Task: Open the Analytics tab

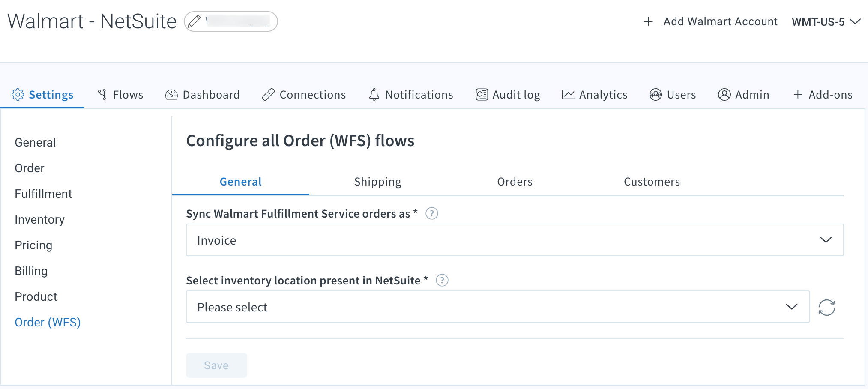Action: [595, 95]
